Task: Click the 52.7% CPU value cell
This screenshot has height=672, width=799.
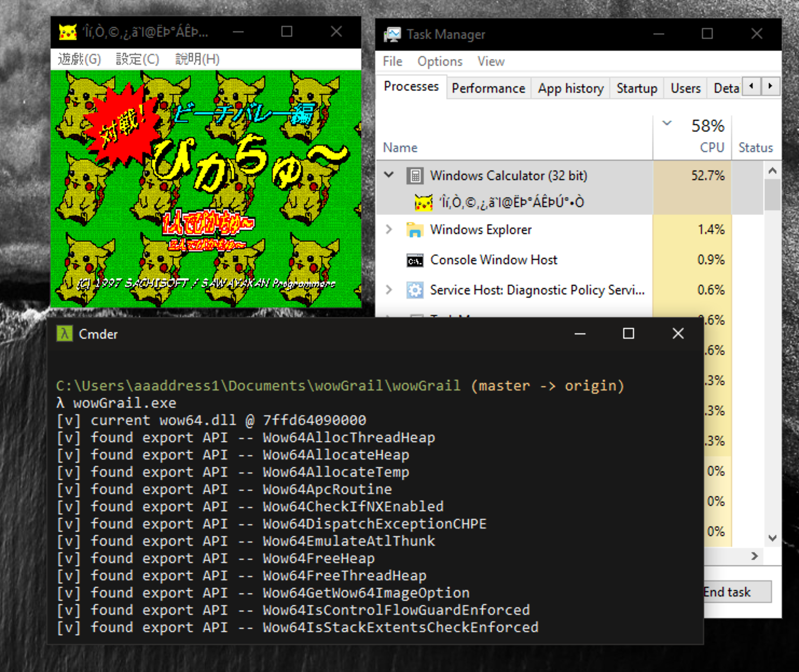Action: (x=692, y=175)
